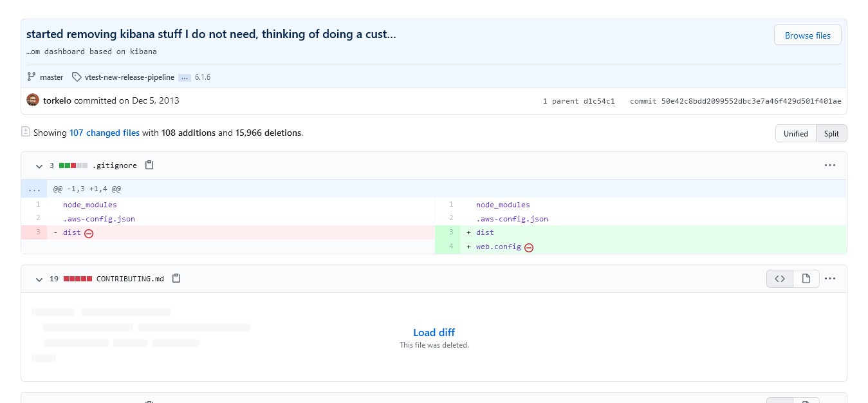The height and width of the screenshot is (403, 868).
Task: Click the branch icon beside master
Action: coord(30,77)
